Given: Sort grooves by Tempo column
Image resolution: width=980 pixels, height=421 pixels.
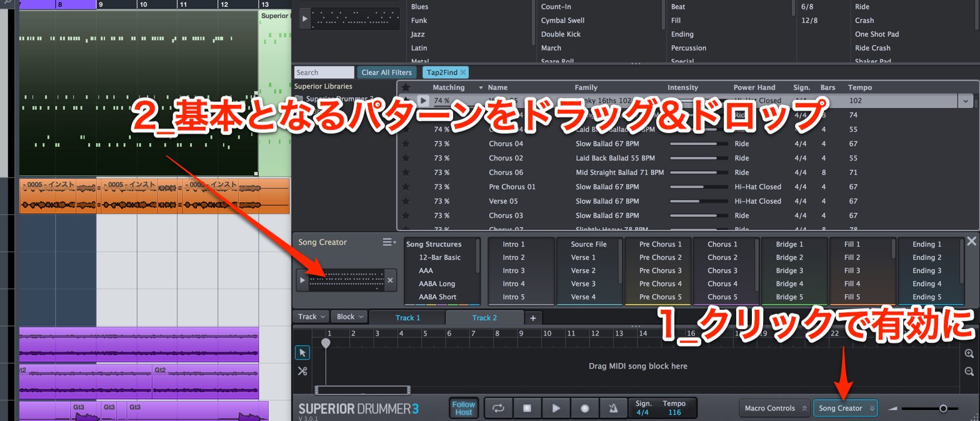Looking at the screenshot, I should [859, 87].
